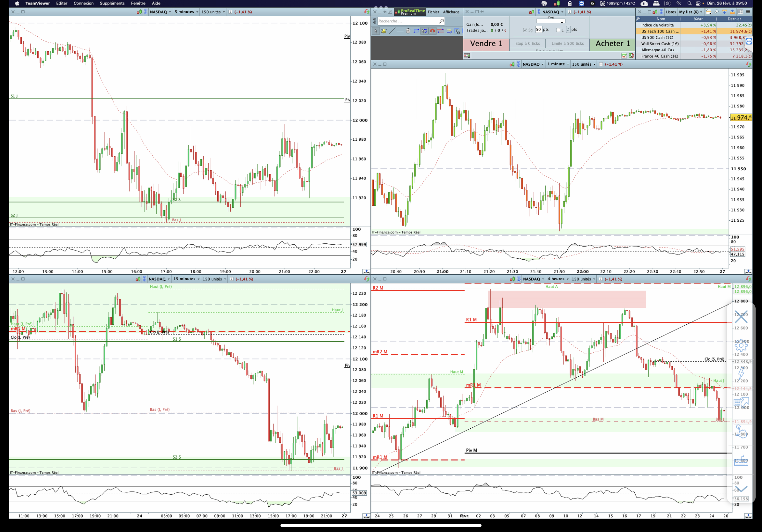Toggle the red magnet snap tool
This screenshot has height=532, width=762.
click(432, 31)
